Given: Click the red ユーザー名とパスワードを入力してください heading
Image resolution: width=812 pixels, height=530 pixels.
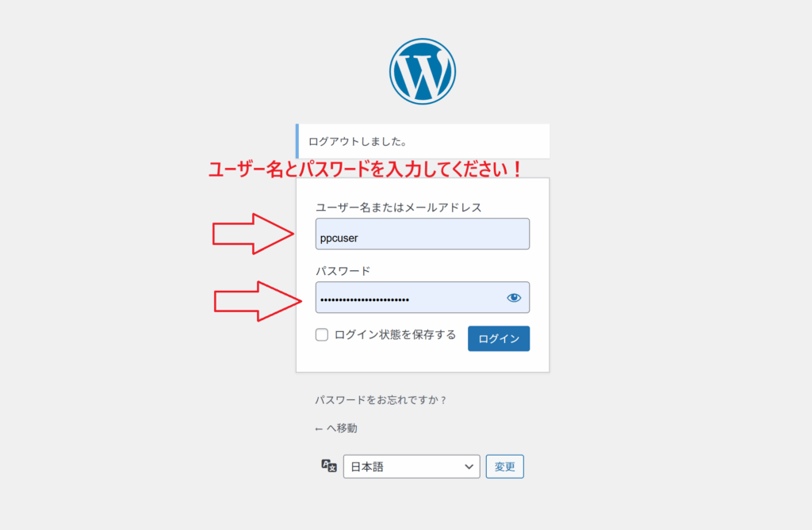Looking at the screenshot, I should tap(366, 170).
